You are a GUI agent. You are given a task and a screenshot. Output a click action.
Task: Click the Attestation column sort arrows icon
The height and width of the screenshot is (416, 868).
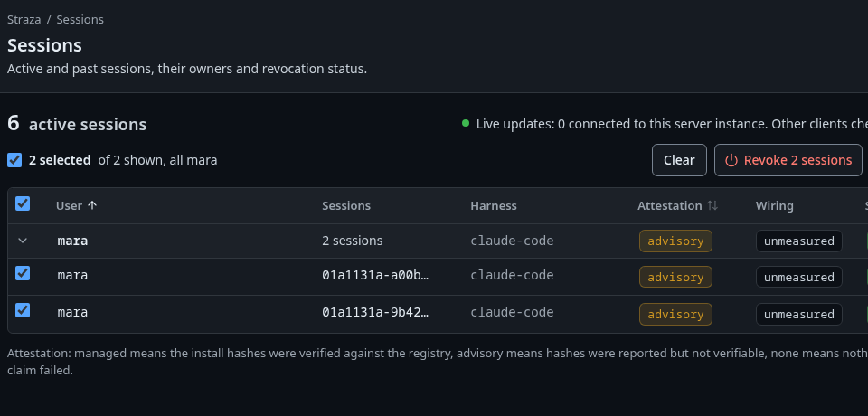[x=712, y=205]
